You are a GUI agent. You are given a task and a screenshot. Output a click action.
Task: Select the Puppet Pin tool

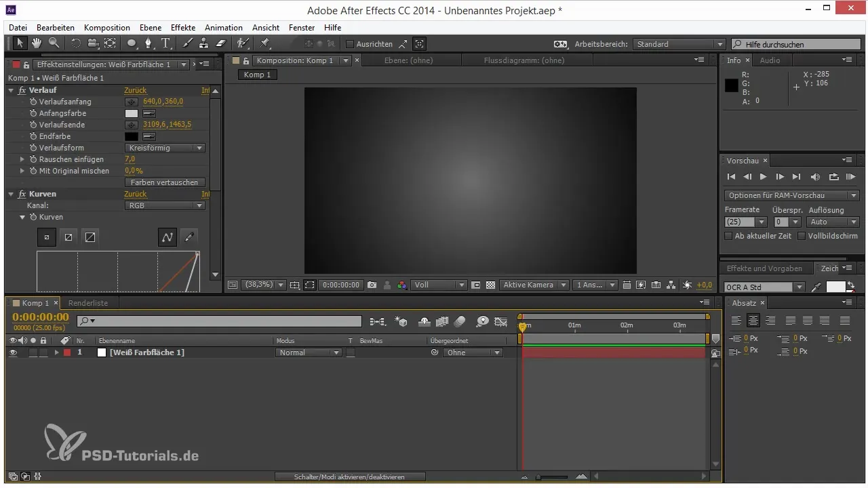pos(264,43)
